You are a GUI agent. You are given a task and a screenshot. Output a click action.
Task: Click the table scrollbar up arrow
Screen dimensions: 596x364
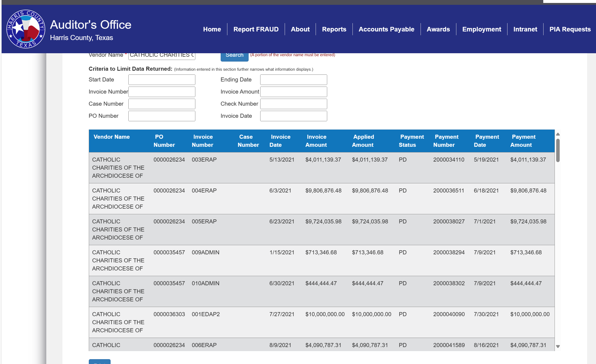click(x=558, y=134)
